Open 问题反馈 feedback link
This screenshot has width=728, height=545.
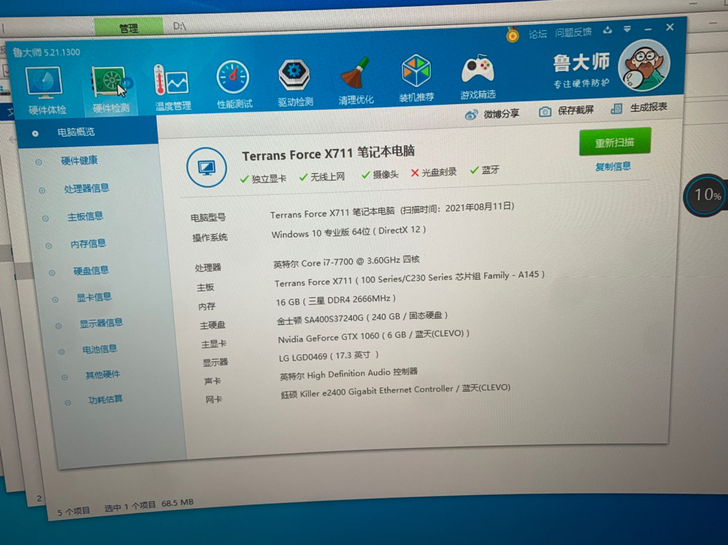[573, 32]
